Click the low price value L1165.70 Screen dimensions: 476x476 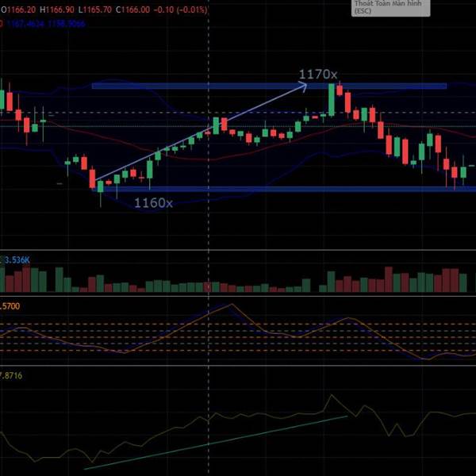click(x=94, y=10)
